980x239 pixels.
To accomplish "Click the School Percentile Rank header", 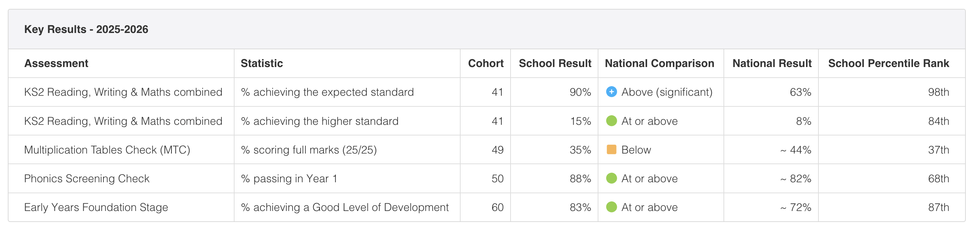I will [888, 63].
